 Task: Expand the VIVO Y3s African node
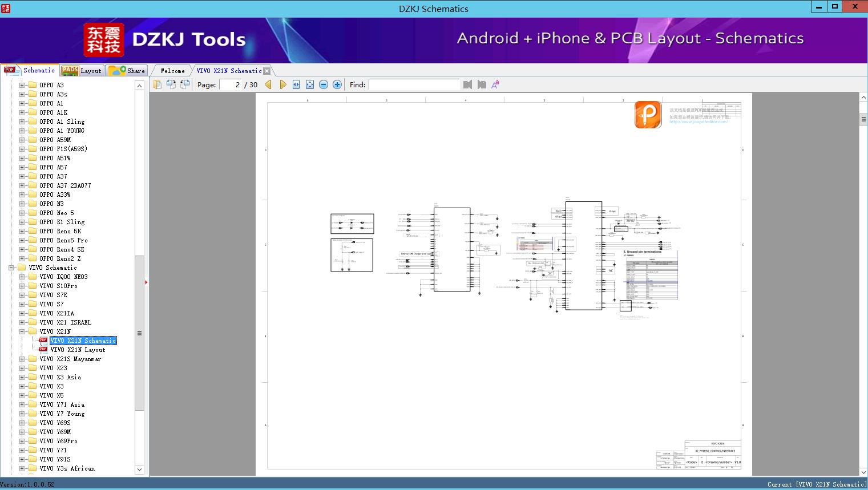click(22, 468)
